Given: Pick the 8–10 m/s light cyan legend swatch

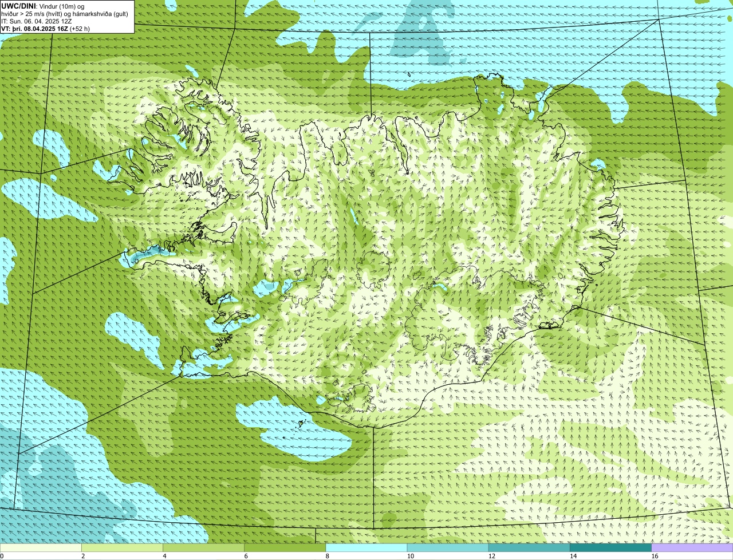Looking at the screenshot, I should click(x=366, y=547).
